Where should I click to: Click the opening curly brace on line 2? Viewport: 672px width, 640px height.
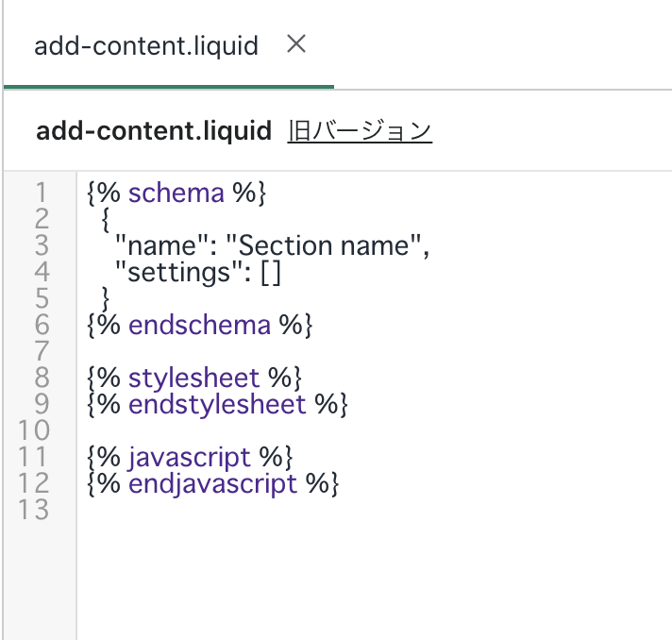[106, 220]
